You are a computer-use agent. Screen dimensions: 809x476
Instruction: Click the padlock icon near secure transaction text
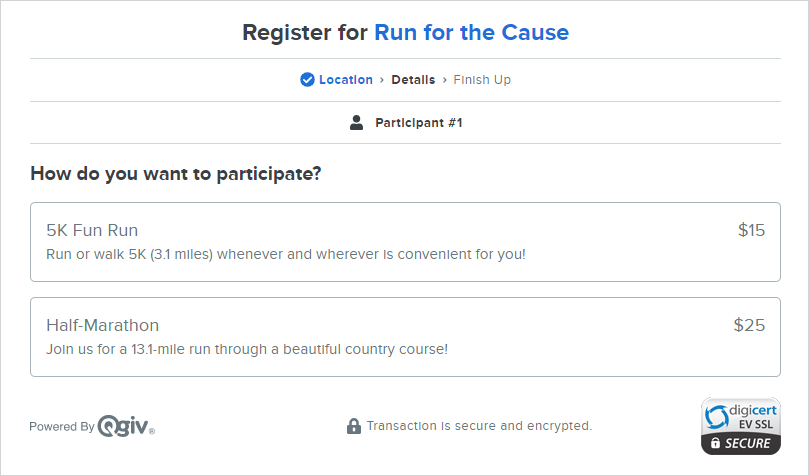(353, 426)
